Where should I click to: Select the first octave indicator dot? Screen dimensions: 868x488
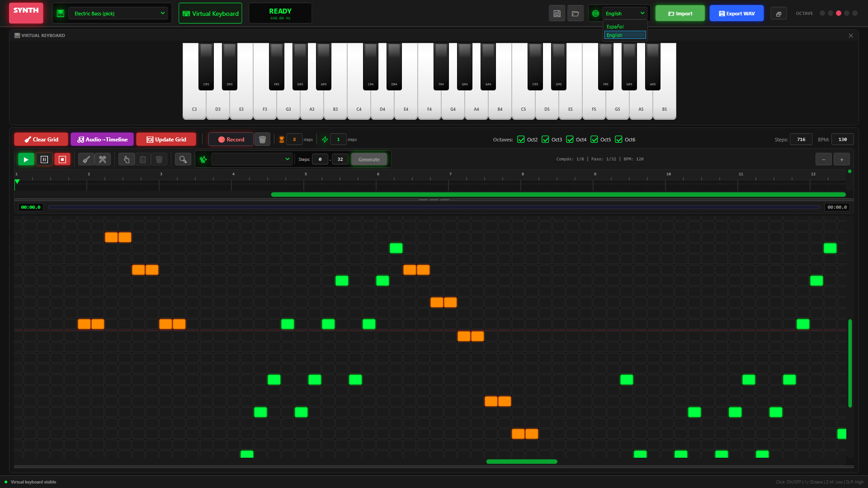(x=822, y=13)
